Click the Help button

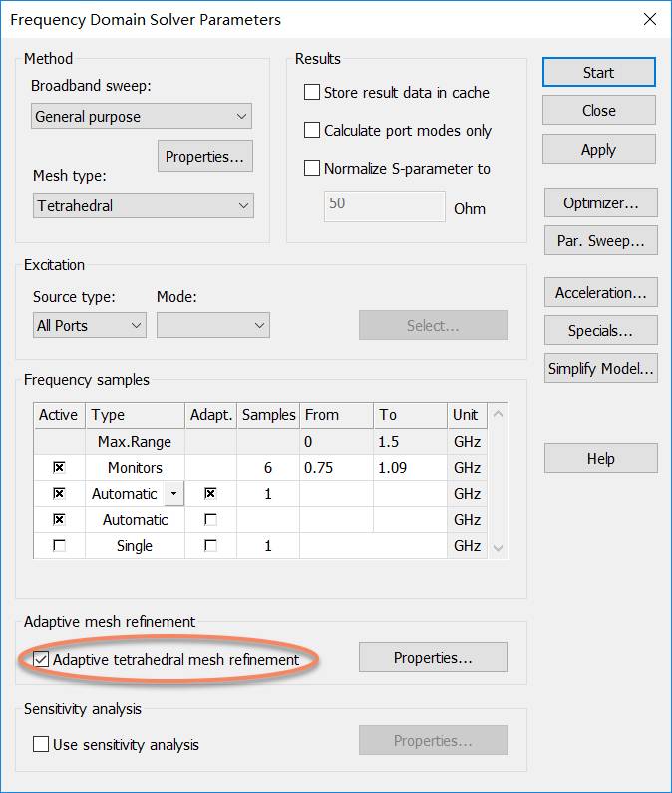pos(600,458)
